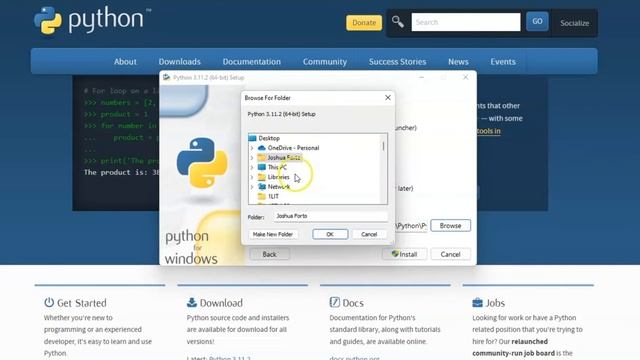Screen dimensions: 640x360
Task: Click the Folder name input field
Action: (x=330, y=216)
